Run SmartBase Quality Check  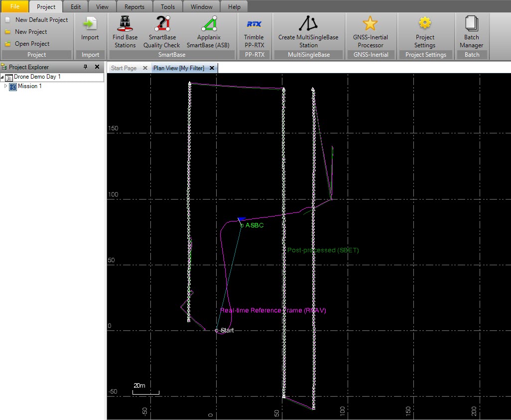click(162, 31)
